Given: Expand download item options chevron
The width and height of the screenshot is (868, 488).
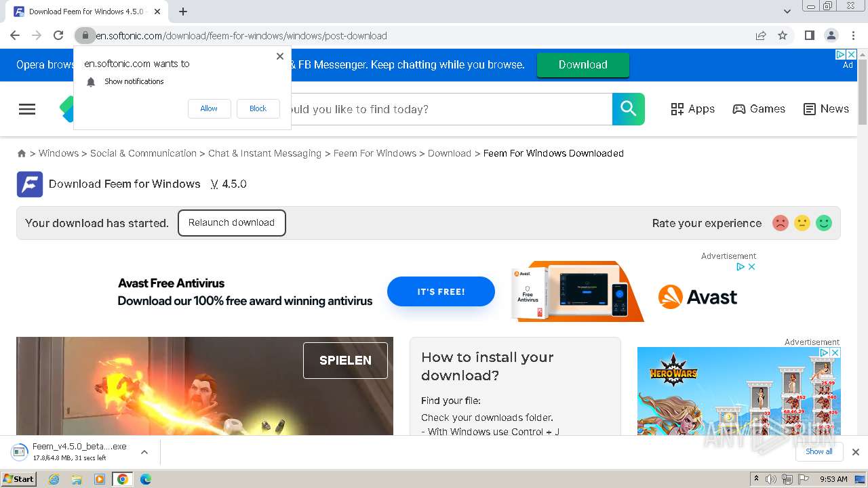Looking at the screenshot, I should click(x=144, y=452).
